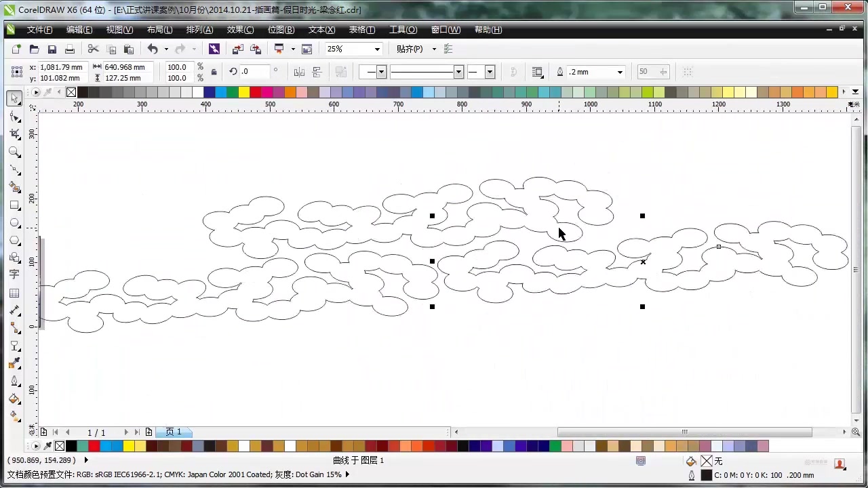868x488 pixels.
Task: Select the Shape tool
Action: [x=15, y=116]
